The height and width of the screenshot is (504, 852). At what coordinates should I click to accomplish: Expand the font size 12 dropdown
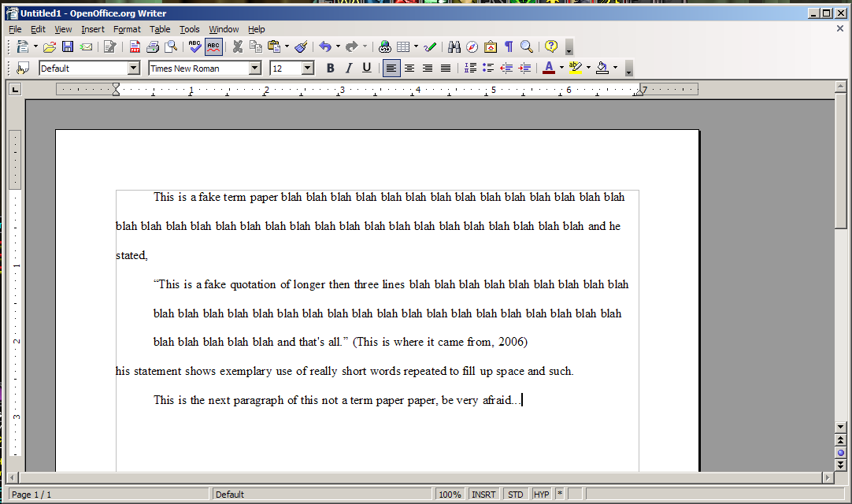pyautogui.click(x=308, y=69)
